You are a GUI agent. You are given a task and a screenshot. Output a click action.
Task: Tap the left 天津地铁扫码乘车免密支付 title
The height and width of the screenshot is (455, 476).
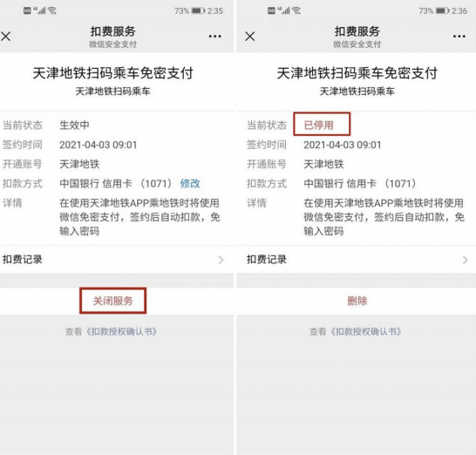[113, 73]
